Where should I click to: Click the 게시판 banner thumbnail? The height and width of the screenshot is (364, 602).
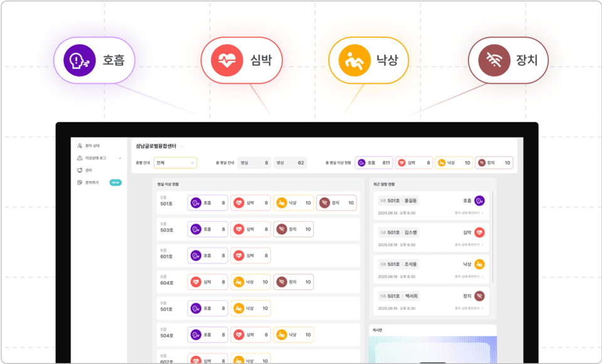click(x=433, y=350)
